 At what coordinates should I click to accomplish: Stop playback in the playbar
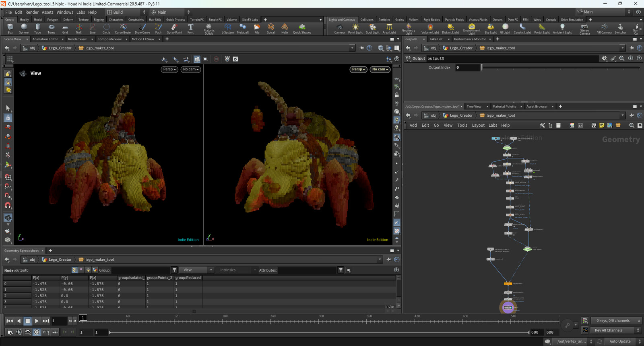(x=28, y=321)
